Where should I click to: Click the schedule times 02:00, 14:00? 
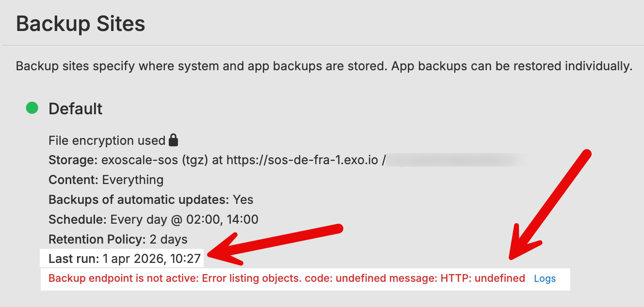point(226,219)
